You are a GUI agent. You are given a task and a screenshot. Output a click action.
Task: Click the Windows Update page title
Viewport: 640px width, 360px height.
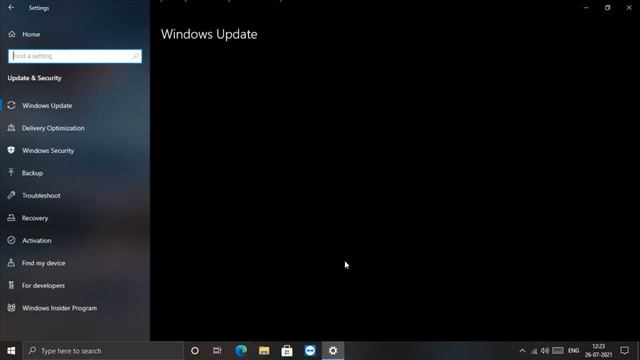tap(209, 34)
